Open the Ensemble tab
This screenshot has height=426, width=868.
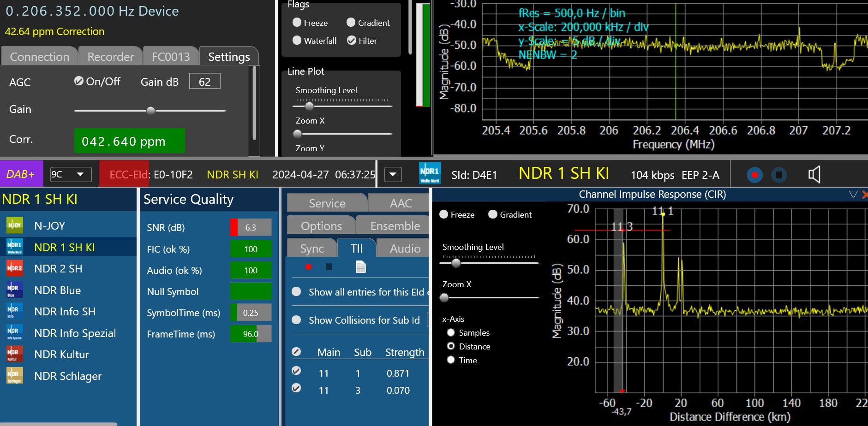[x=395, y=226]
